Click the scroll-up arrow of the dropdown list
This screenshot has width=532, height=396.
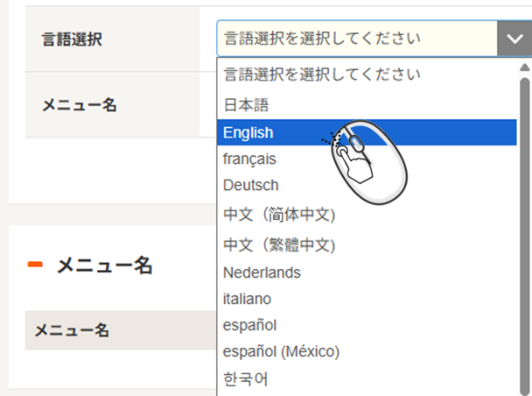(x=525, y=67)
